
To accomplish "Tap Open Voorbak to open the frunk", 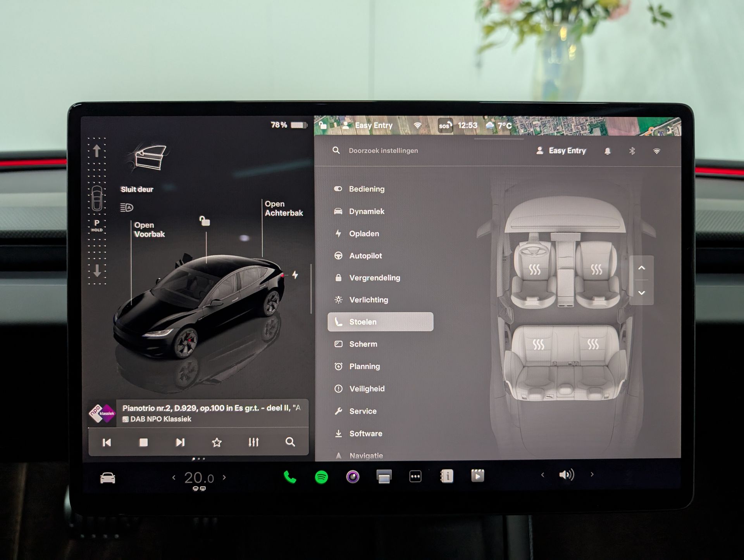I will [149, 230].
